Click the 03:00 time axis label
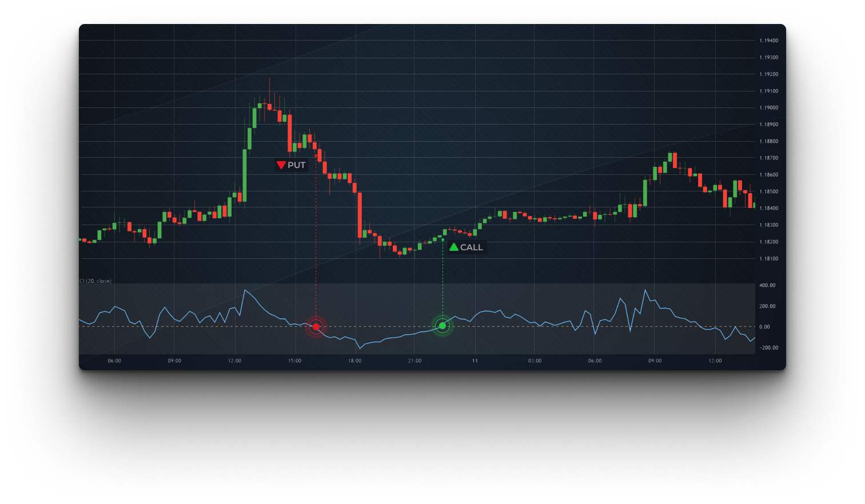This screenshot has height=504, width=865. click(x=535, y=361)
